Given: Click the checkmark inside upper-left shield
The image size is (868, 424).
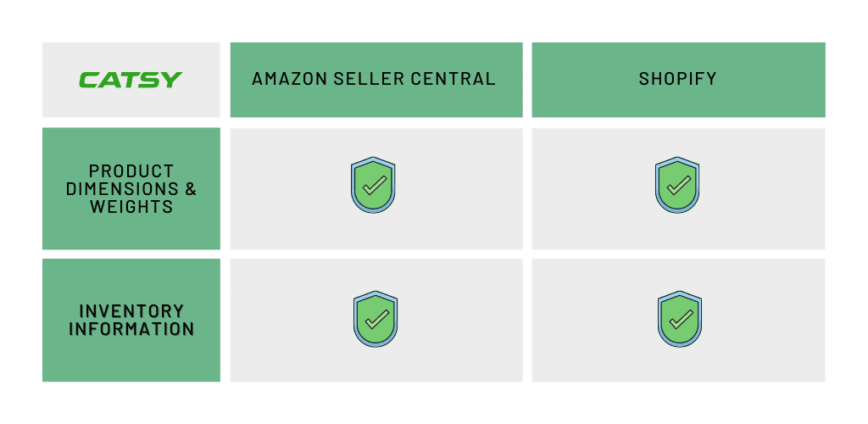Looking at the screenshot, I should coord(374,186).
